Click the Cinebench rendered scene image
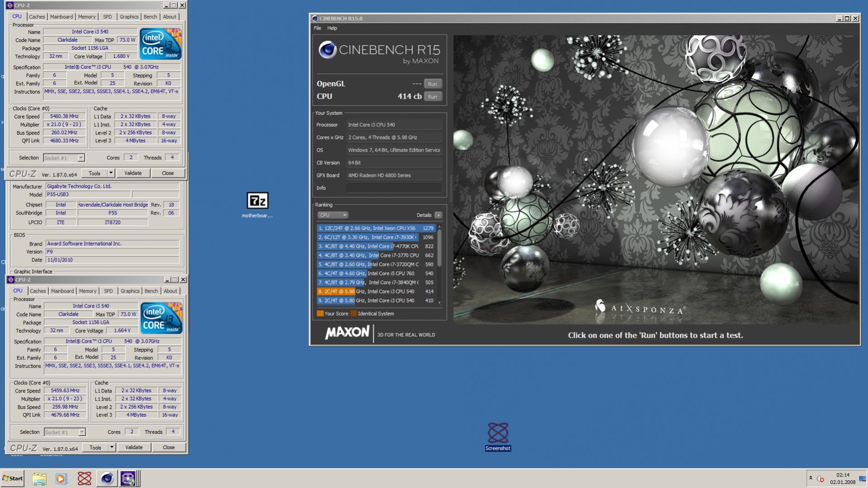The width and height of the screenshot is (868, 488). 656,180
